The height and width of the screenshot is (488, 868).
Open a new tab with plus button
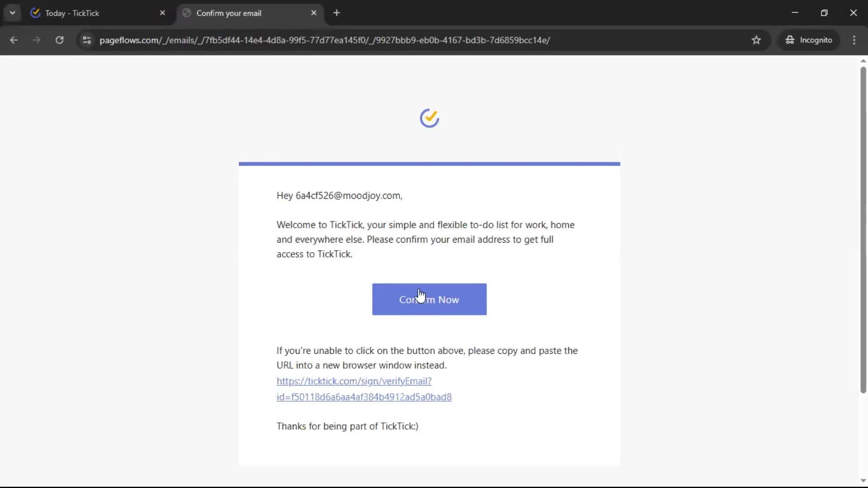336,13
